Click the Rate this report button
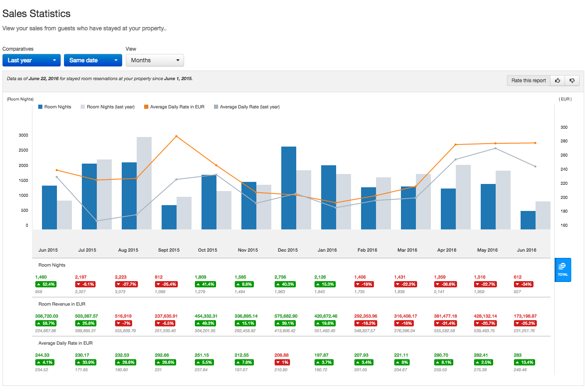Image resolution: width=585 pixels, height=392 pixels. coord(528,81)
